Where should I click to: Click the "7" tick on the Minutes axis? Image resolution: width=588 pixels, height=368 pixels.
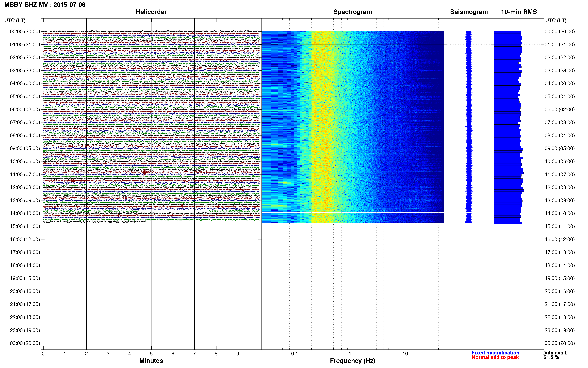(x=195, y=354)
